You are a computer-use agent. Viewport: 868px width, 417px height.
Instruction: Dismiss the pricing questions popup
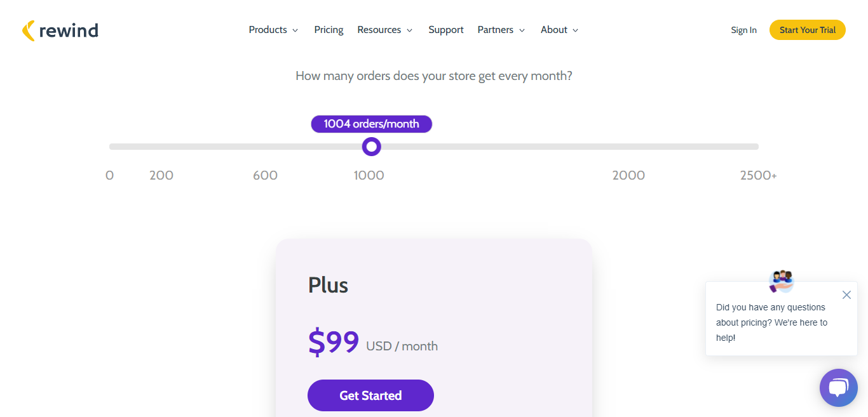(846, 295)
